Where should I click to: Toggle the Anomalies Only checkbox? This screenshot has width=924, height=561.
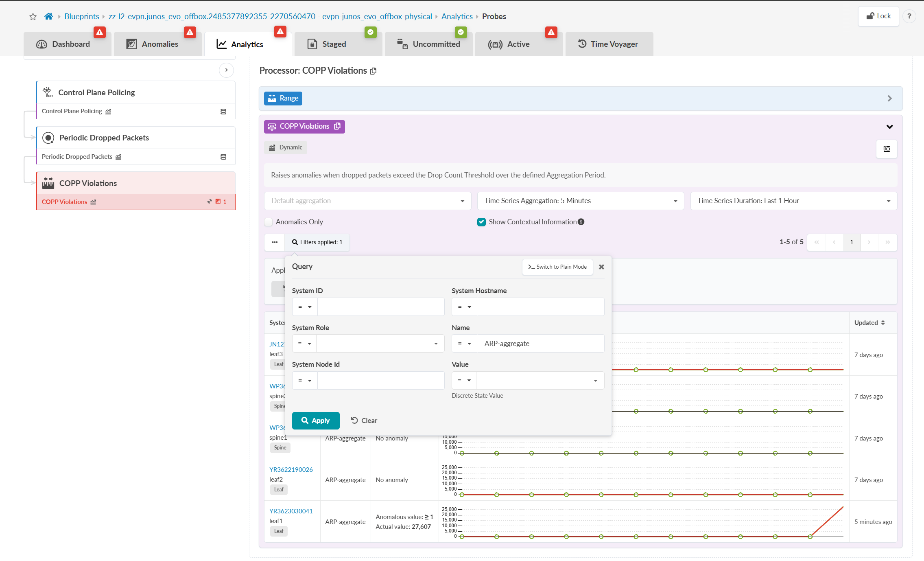pos(269,222)
